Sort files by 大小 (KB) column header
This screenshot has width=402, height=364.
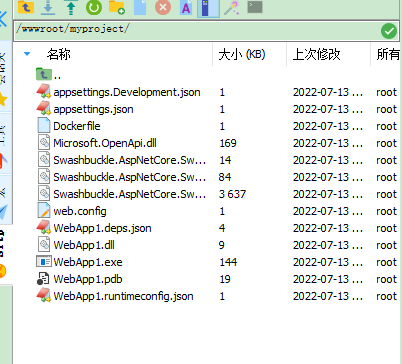pos(242,54)
